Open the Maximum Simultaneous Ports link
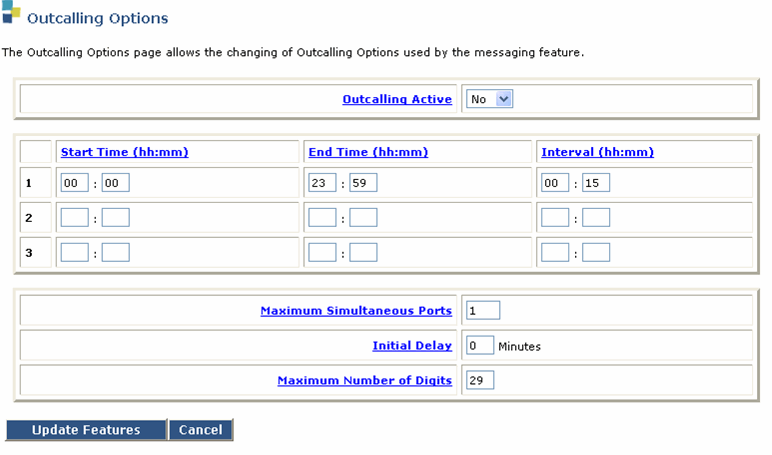Viewport: 772px width, 455px height. (356, 311)
